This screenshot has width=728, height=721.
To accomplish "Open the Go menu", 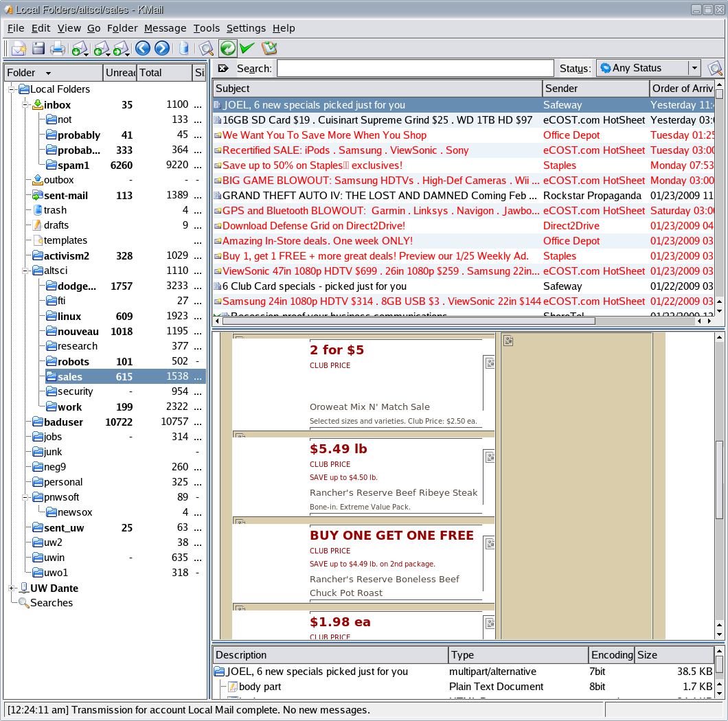I will point(94,28).
